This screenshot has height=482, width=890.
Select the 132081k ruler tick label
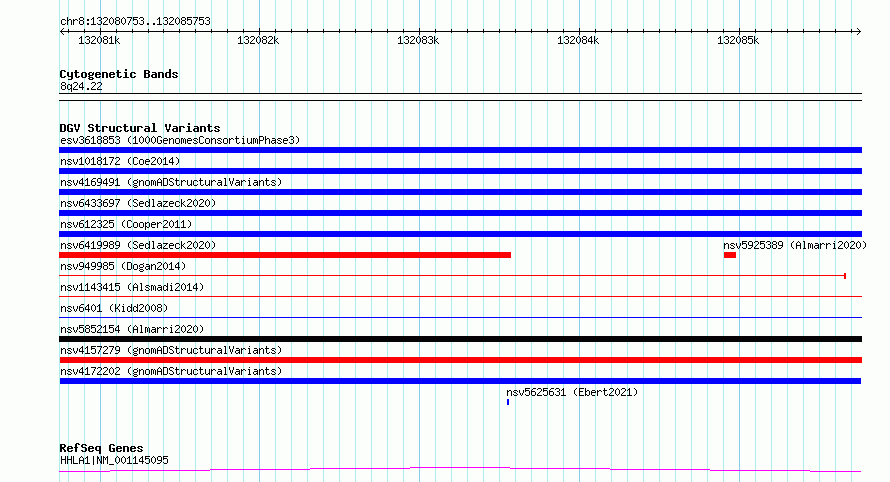[99, 40]
